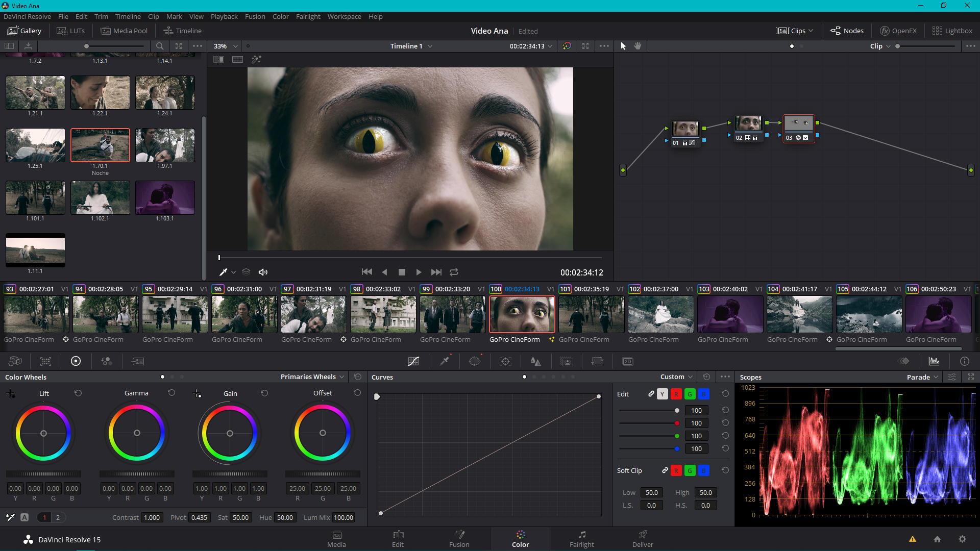Toggle the Gallery panel
This screenshot has width=980, height=551.
coord(24,31)
